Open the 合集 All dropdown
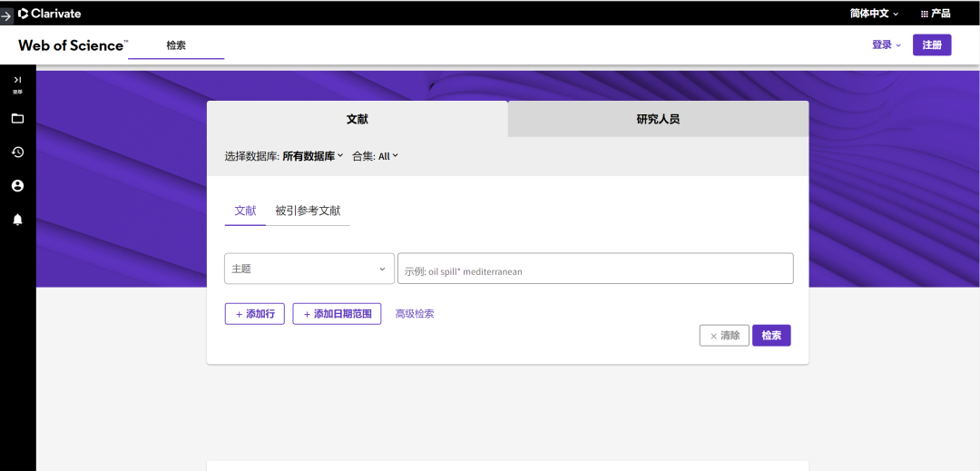The width and height of the screenshot is (980, 471). [x=388, y=156]
